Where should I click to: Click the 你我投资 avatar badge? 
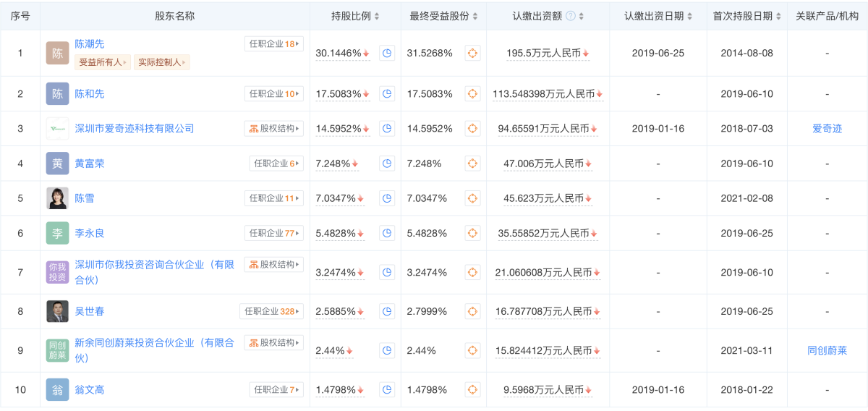(57, 272)
